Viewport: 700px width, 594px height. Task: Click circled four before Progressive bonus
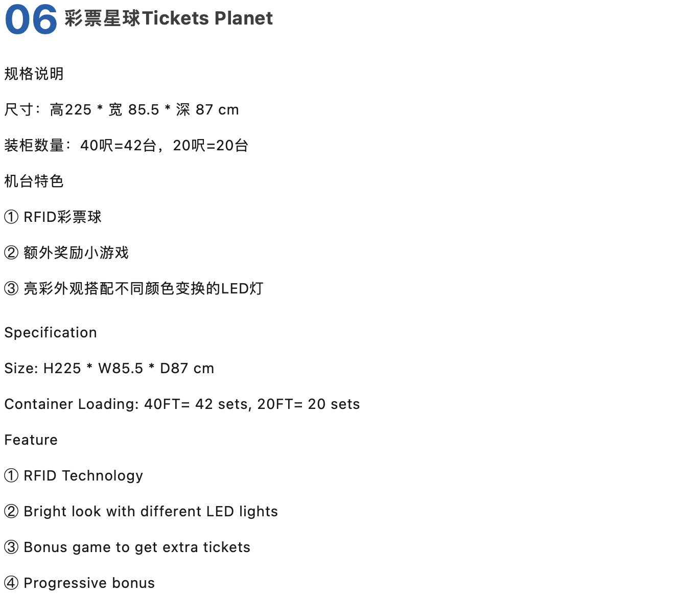tap(11, 583)
